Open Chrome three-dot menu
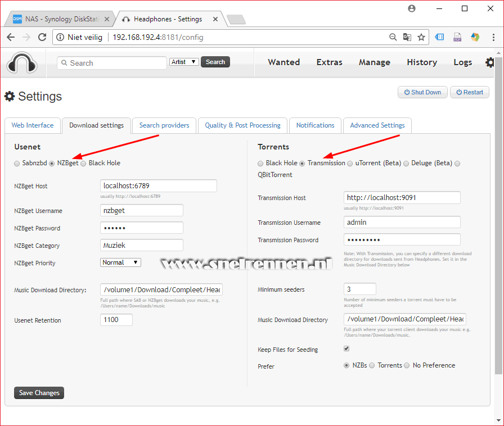 click(493, 37)
